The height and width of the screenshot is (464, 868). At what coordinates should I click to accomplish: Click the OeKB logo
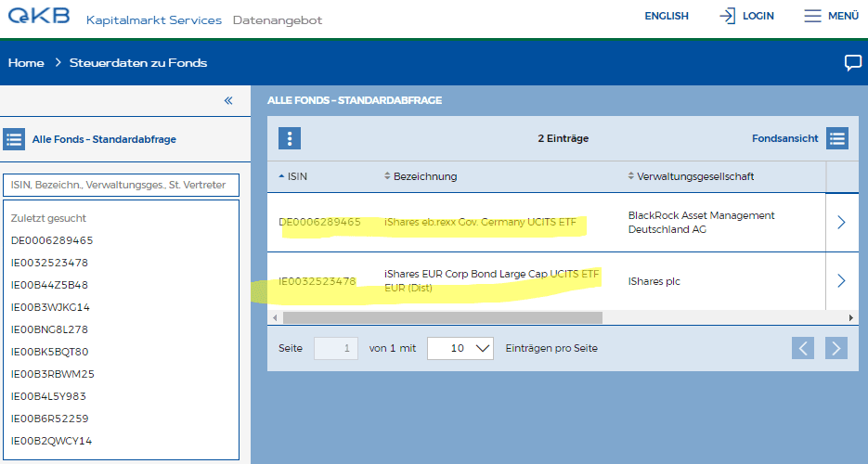[39, 15]
